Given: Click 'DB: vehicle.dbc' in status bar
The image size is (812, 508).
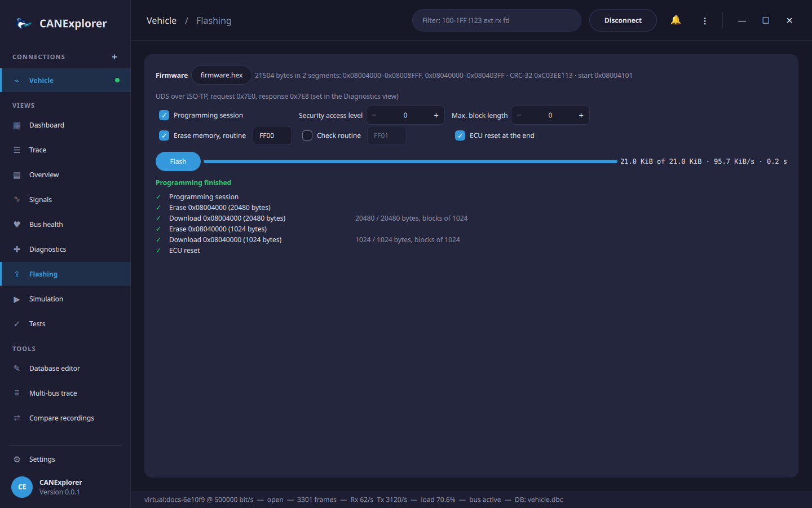Looking at the screenshot, I should click(539, 500).
